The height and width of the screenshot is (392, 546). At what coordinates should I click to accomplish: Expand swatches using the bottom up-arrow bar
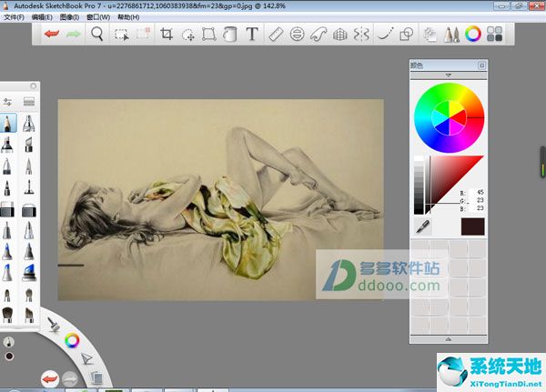449,339
